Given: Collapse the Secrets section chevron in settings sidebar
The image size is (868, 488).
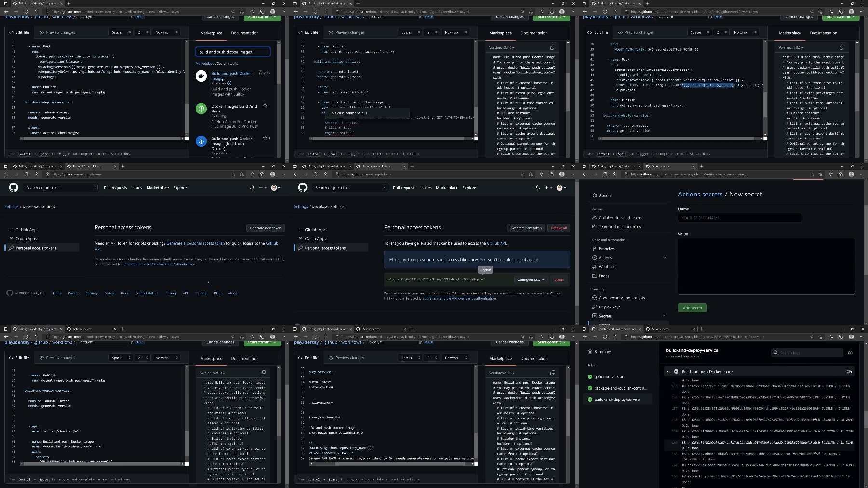Looking at the screenshot, I should pos(665,316).
